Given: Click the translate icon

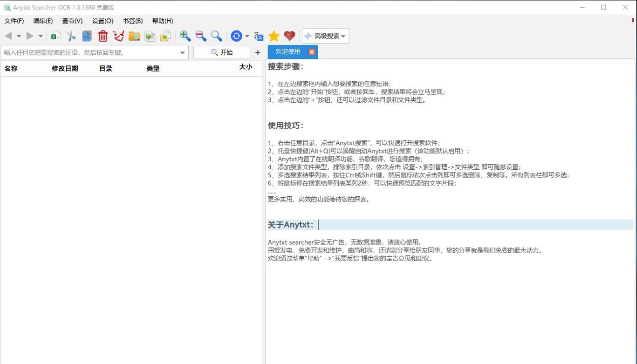Looking at the screenshot, I should (x=259, y=36).
